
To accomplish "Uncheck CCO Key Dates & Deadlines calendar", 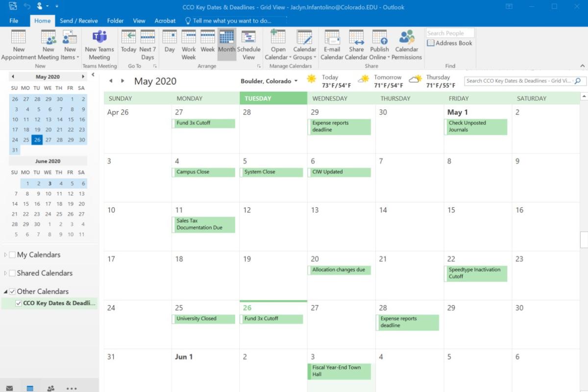I will pyautogui.click(x=19, y=303).
